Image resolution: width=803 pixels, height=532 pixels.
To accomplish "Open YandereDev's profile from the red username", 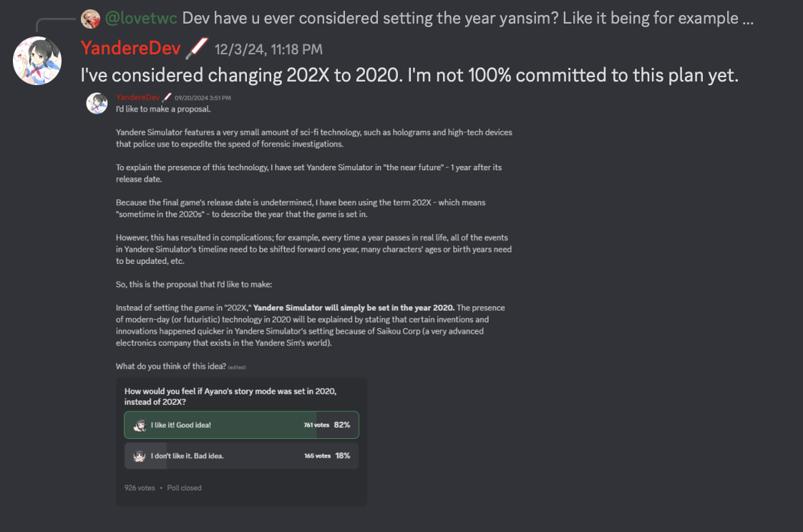I will pos(130,49).
